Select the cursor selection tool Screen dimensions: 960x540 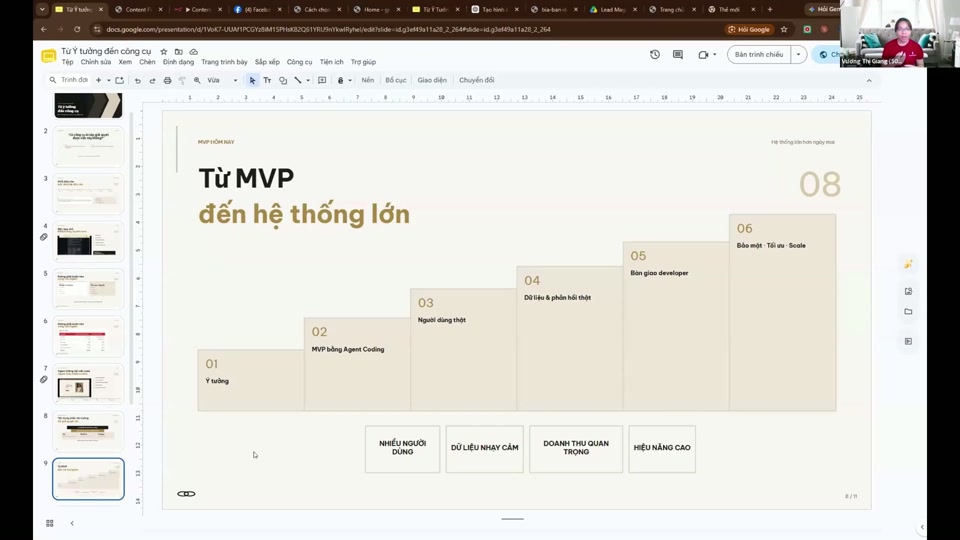coord(252,80)
